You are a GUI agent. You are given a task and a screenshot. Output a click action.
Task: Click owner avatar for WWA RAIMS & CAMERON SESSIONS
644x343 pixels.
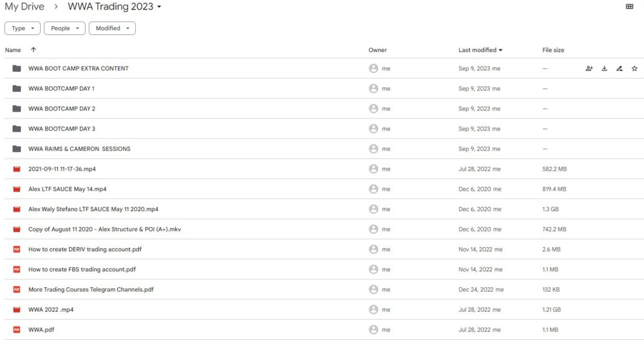pyautogui.click(x=373, y=149)
